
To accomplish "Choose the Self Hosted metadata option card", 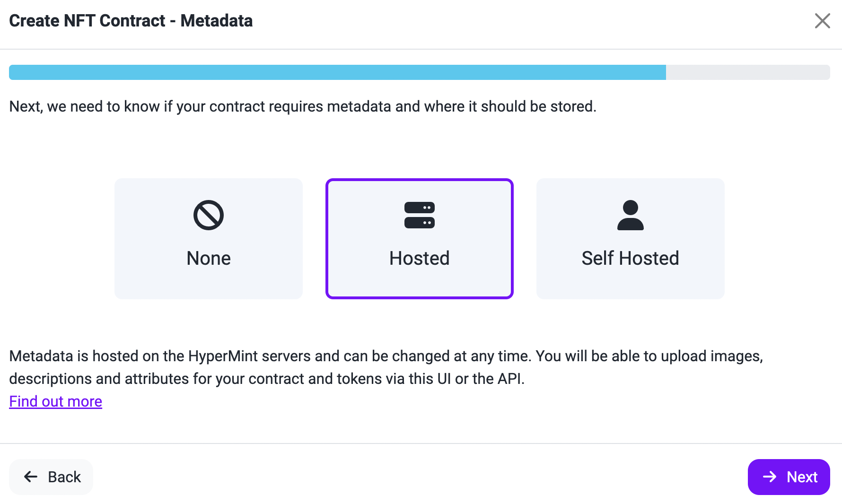I will [x=631, y=239].
